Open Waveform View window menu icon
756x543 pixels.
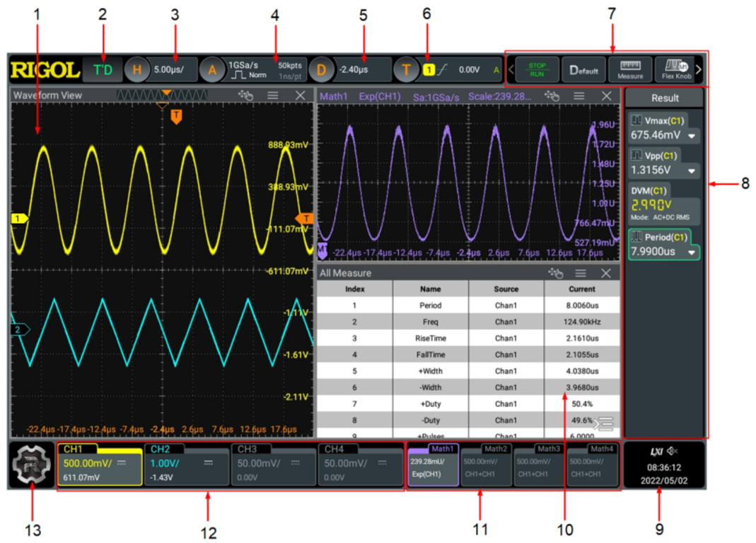tap(273, 95)
